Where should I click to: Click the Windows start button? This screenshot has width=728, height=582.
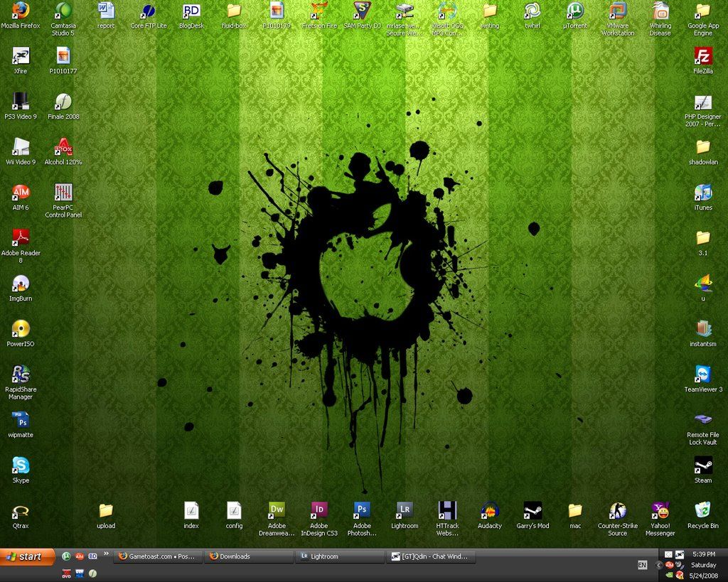28,556
